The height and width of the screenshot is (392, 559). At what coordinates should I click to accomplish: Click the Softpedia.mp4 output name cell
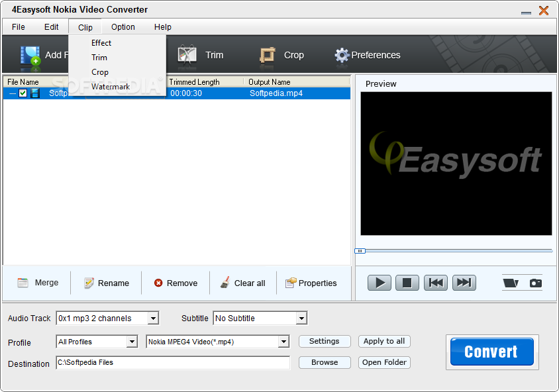point(276,93)
